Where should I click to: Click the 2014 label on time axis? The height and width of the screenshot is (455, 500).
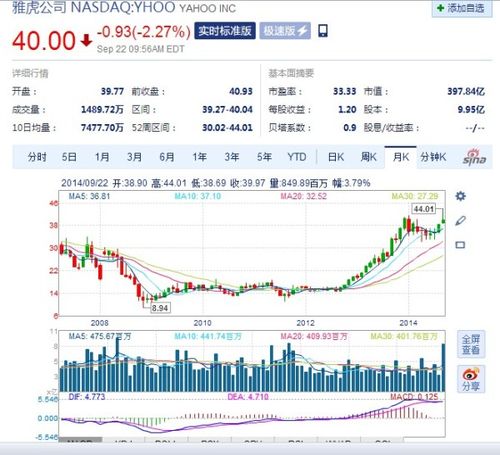[x=408, y=323]
